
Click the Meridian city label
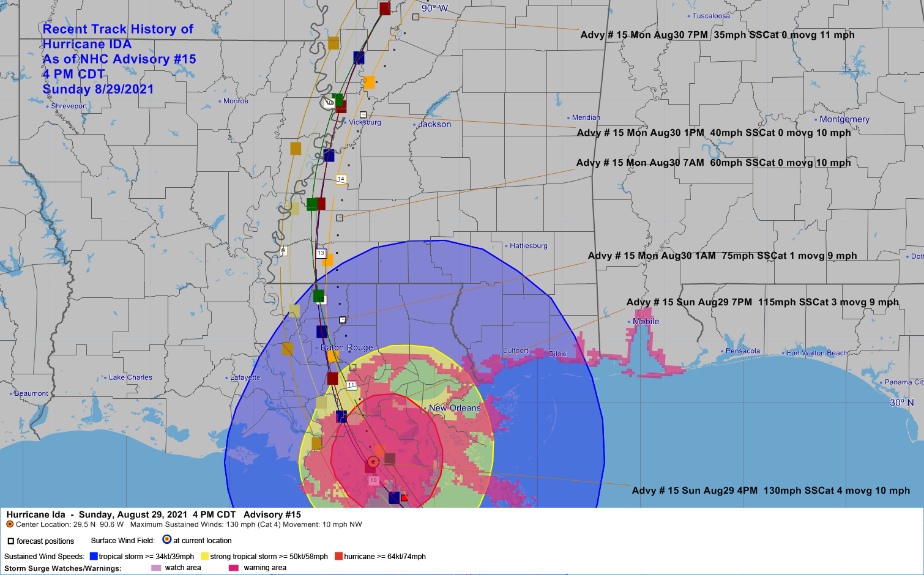tap(586, 117)
